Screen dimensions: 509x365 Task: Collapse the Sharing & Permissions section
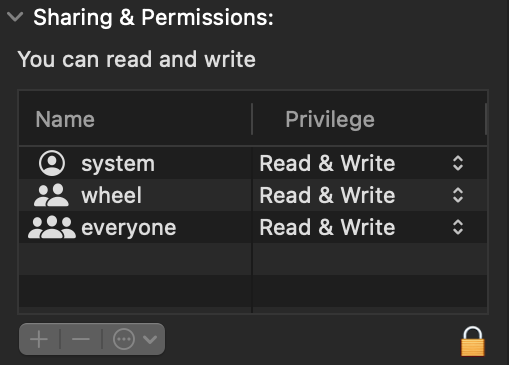(15, 17)
